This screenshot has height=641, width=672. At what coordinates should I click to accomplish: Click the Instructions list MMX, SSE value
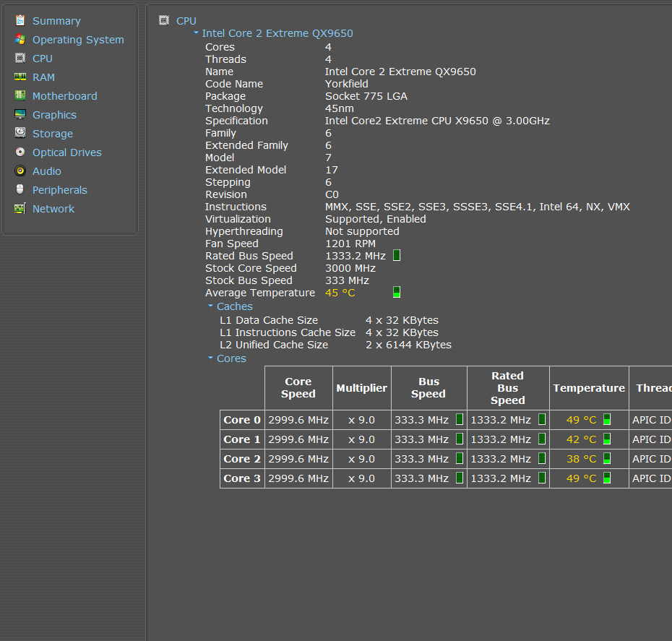click(478, 207)
